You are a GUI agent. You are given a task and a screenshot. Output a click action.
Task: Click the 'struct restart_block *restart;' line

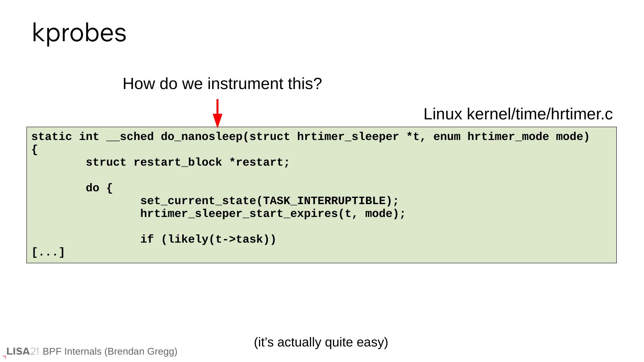(188, 163)
